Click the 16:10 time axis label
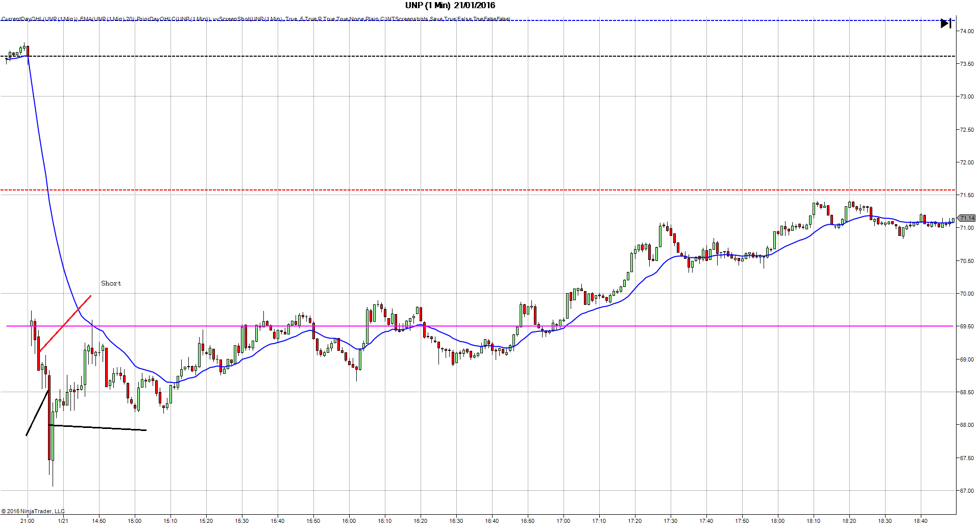The width and height of the screenshot is (980, 528). click(x=385, y=521)
